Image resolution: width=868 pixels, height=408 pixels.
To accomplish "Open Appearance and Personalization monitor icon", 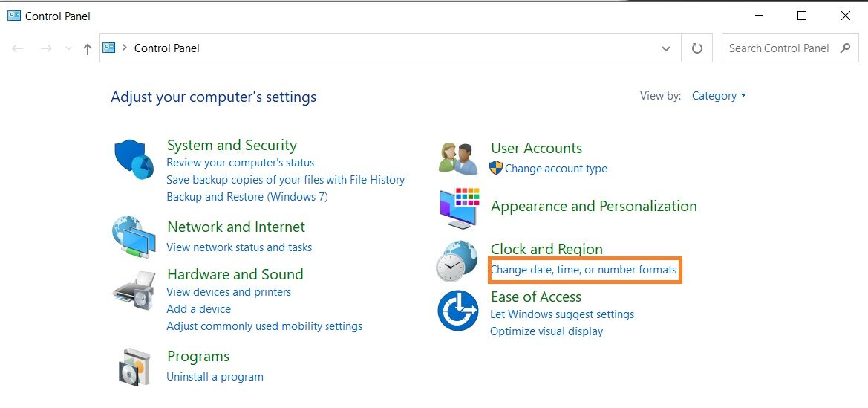I will tap(459, 208).
